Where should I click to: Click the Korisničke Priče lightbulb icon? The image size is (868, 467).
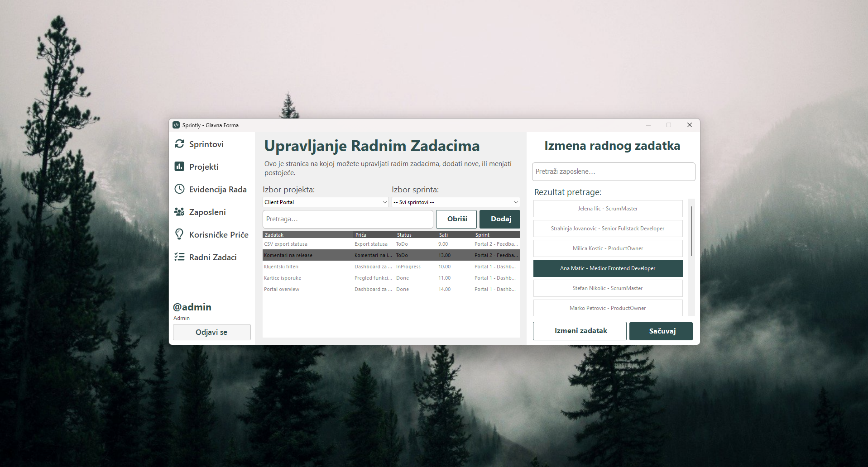pos(179,234)
